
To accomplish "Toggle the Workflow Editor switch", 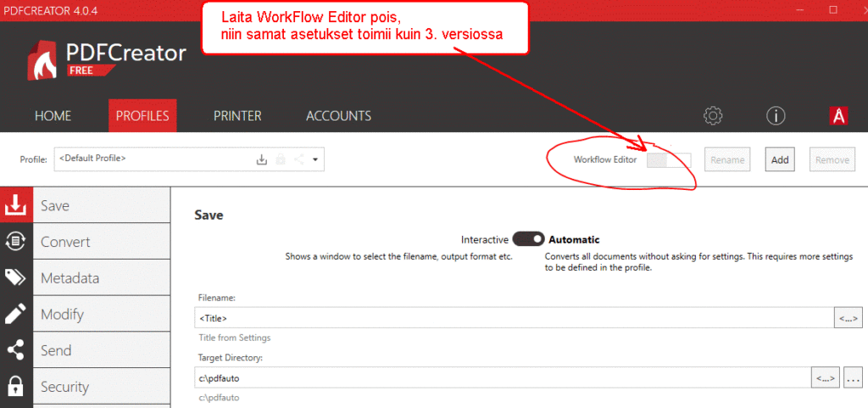I will click(x=669, y=159).
